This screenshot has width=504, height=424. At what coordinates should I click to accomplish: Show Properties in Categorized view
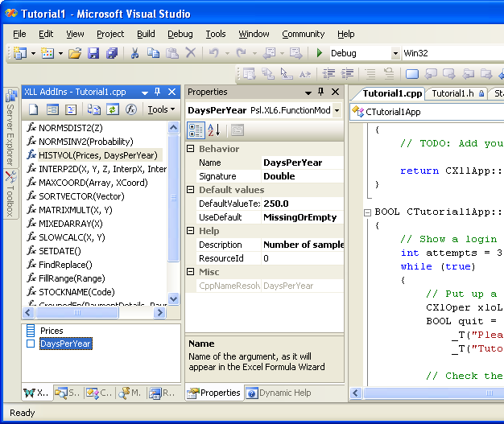[x=196, y=130]
